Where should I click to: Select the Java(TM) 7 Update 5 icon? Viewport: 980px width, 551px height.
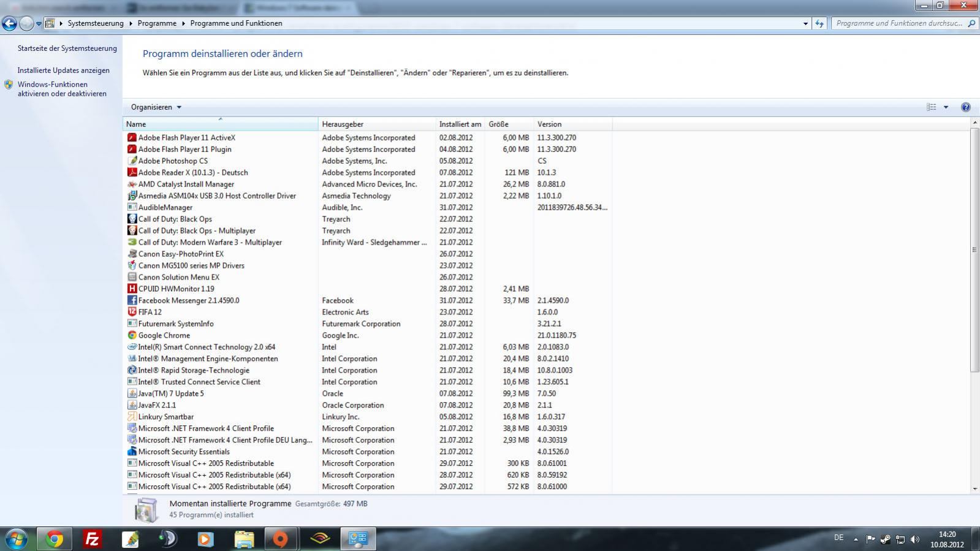click(x=132, y=394)
